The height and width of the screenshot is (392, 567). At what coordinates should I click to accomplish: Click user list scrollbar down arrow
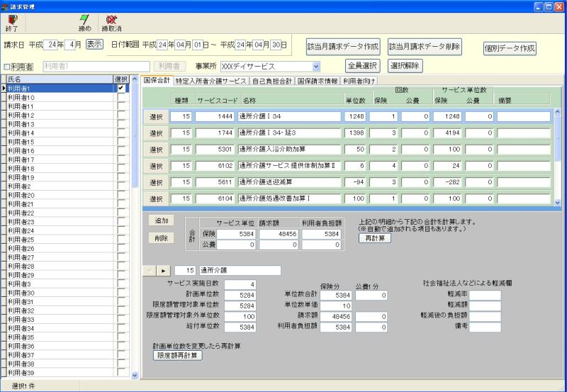click(x=135, y=376)
